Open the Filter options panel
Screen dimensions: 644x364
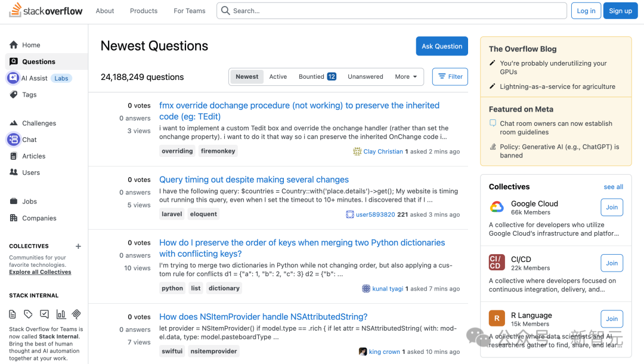click(x=450, y=77)
